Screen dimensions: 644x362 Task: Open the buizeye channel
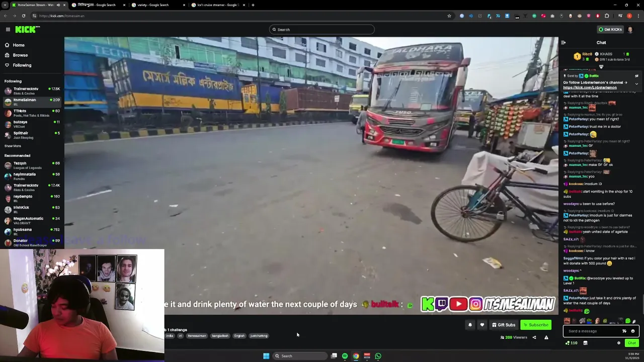(x=32, y=124)
